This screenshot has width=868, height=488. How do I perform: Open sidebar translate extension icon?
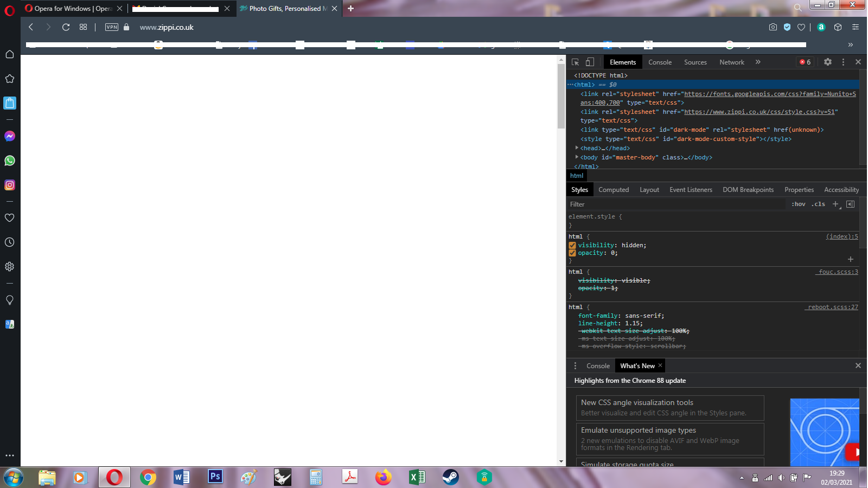tap(10, 324)
